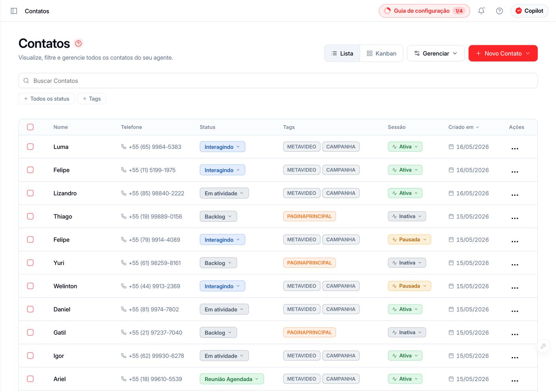
Task: Expand the Gerenciar dropdown
Action: point(436,53)
